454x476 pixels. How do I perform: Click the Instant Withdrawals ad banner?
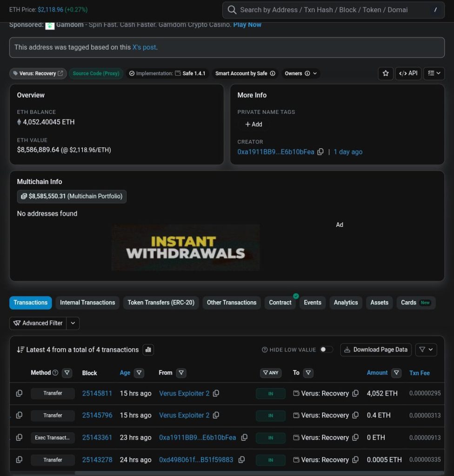186,247
